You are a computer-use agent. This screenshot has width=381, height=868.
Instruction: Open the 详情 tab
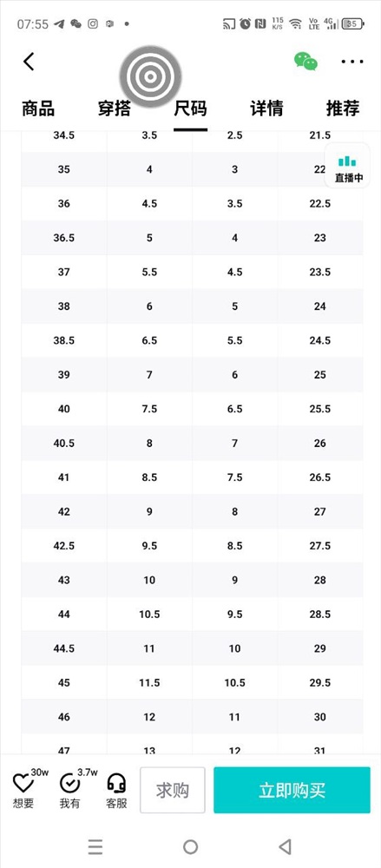click(266, 108)
